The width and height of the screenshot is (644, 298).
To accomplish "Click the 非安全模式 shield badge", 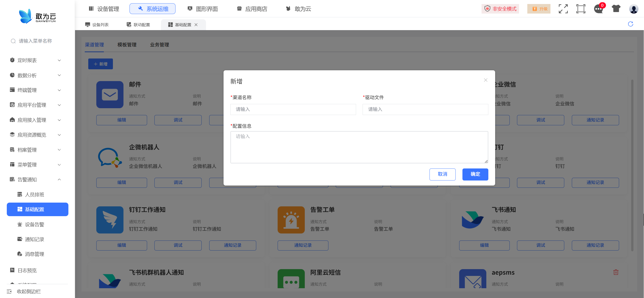I will (x=500, y=9).
